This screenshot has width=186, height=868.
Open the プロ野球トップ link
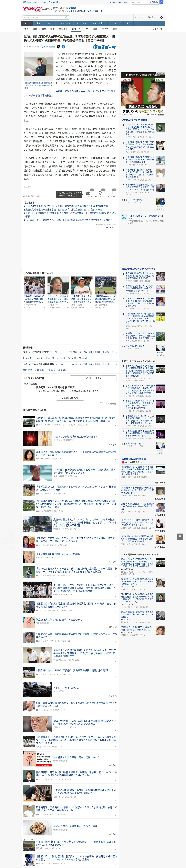click(75, 352)
